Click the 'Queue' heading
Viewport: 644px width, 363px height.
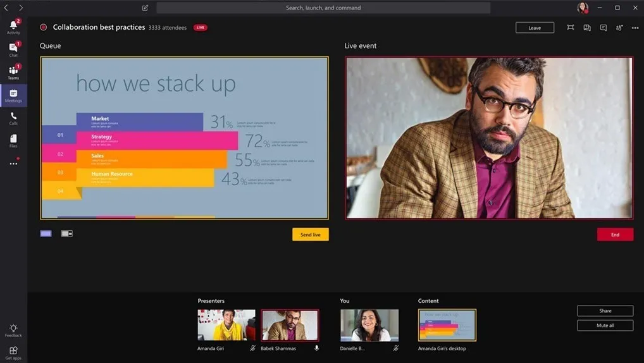pyautogui.click(x=50, y=46)
